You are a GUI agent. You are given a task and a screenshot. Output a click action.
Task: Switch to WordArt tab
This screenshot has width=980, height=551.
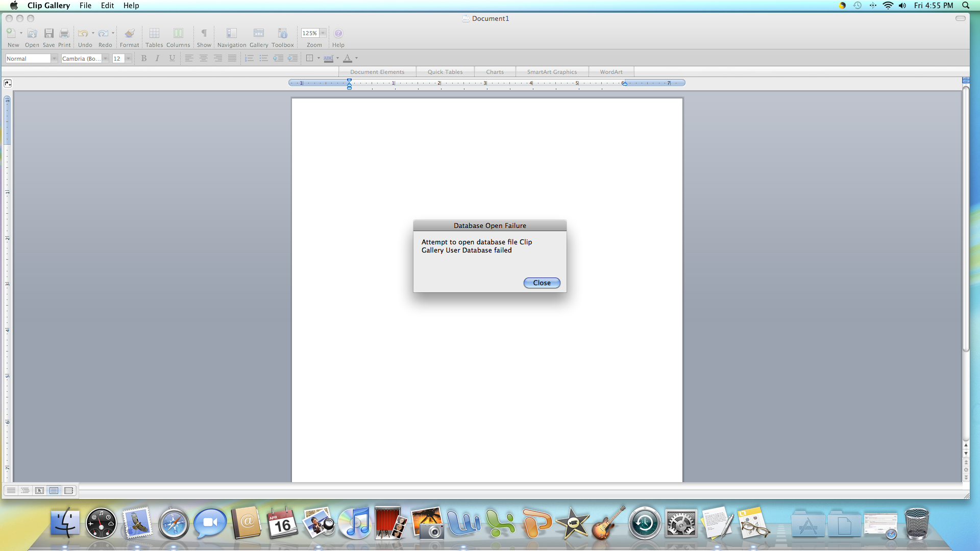coord(611,72)
